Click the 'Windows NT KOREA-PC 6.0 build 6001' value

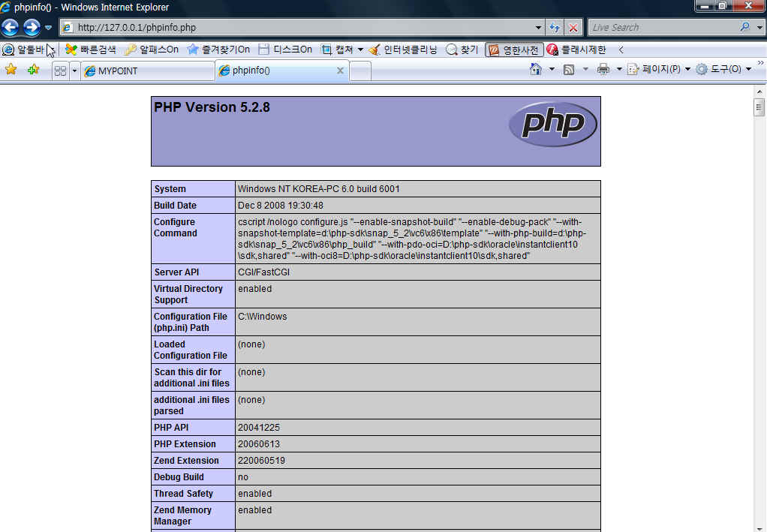(x=318, y=189)
